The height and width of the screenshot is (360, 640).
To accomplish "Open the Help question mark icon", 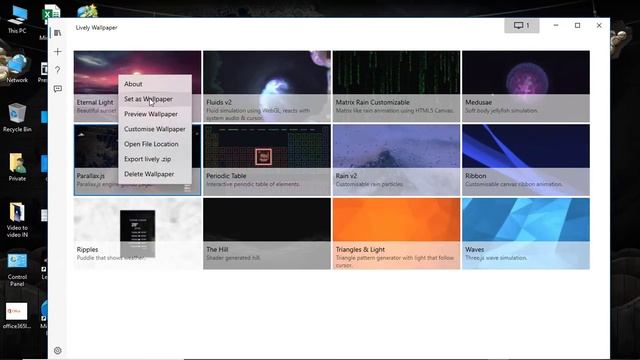I will 58,70.
